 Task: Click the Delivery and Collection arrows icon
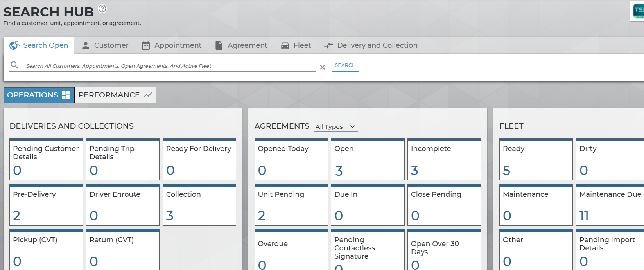(x=328, y=45)
